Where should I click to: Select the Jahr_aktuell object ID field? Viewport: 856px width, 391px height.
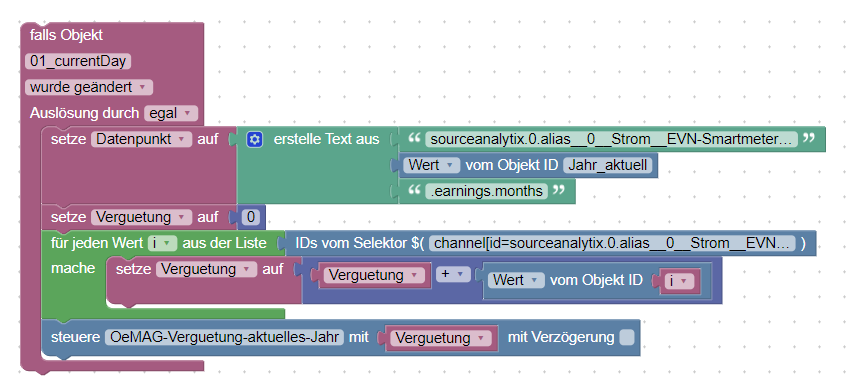point(608,165)
